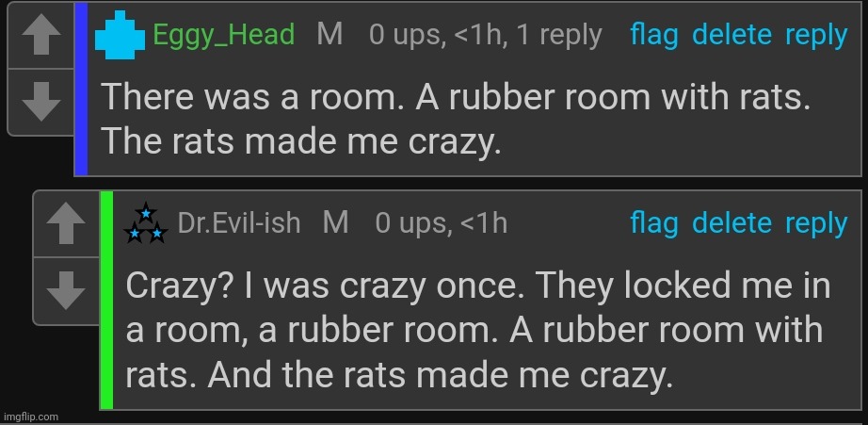Click Dr.Evil-ish's three-star avatar icon
Screen dimensions: 868x425
[146, 222]
